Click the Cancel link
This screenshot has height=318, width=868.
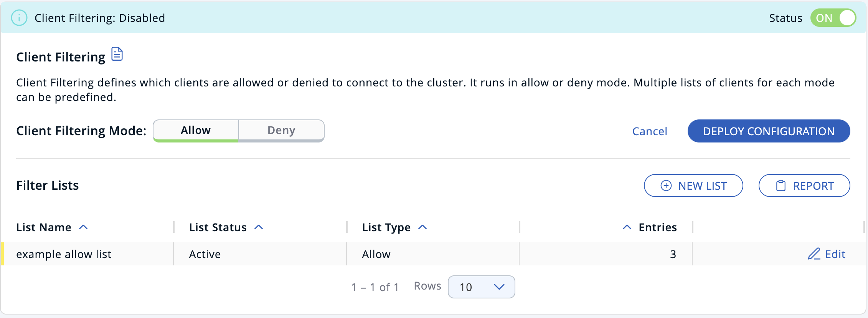tap(649, 131)
